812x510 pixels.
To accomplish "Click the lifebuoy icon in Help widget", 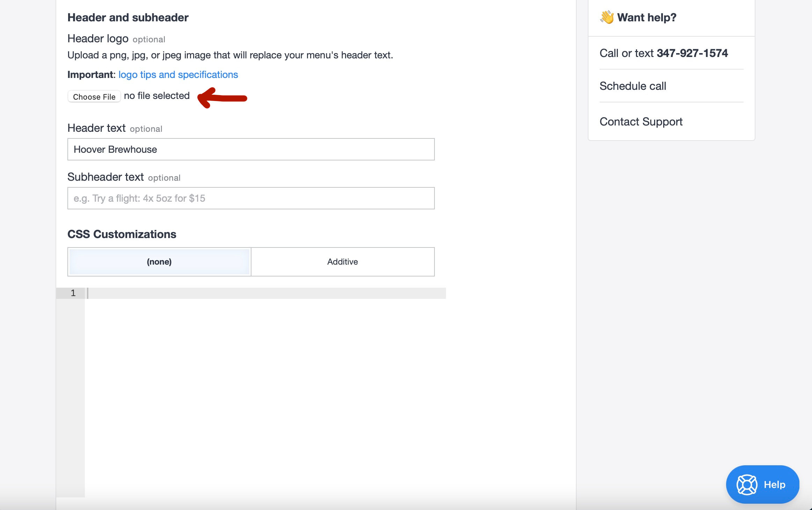I will 747,484.
